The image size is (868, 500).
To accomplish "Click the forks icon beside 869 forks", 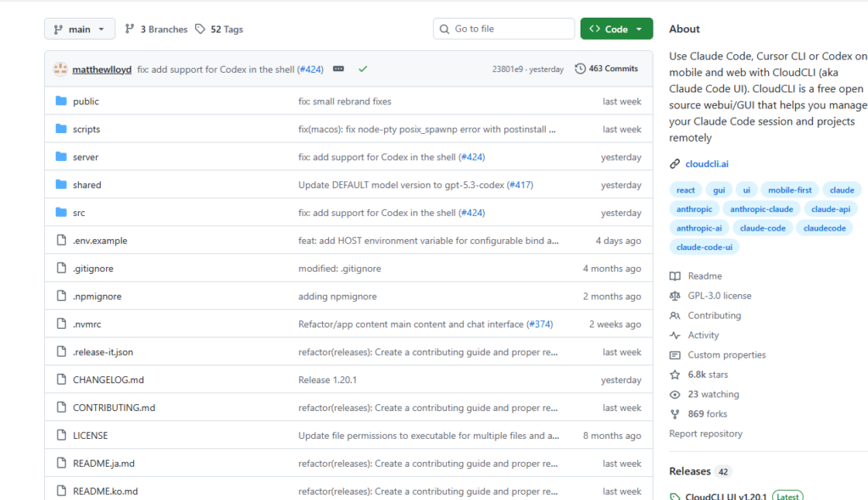I will pyautogui.click(x=675, y=414).
